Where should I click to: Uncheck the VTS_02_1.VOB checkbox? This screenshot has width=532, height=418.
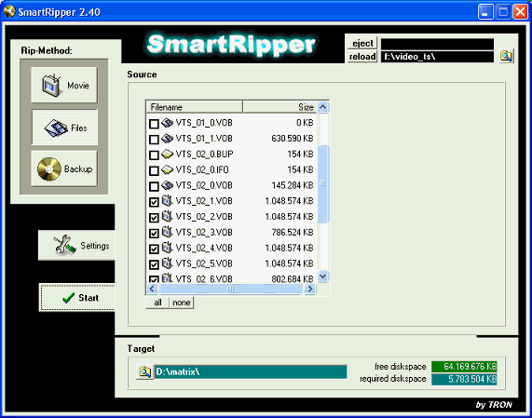[x=154, y=202]
